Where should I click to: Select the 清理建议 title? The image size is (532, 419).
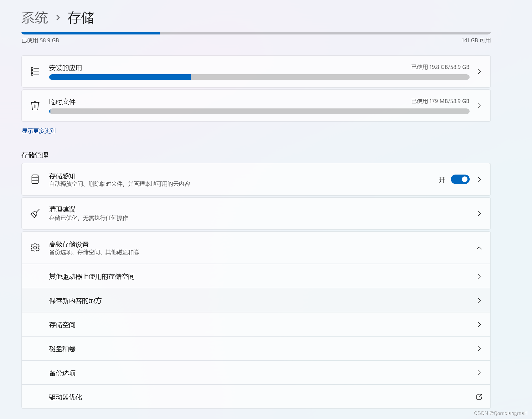click(x=62, y=209)
